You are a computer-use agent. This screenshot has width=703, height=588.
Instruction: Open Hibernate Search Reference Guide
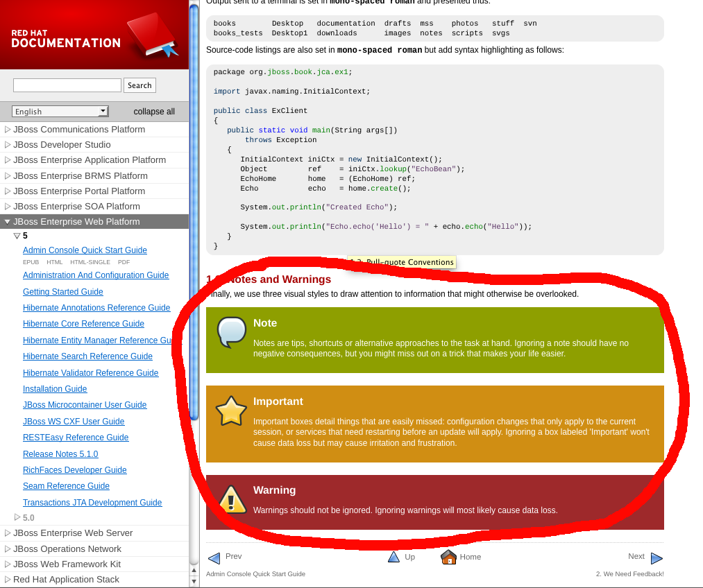point(87,356)
